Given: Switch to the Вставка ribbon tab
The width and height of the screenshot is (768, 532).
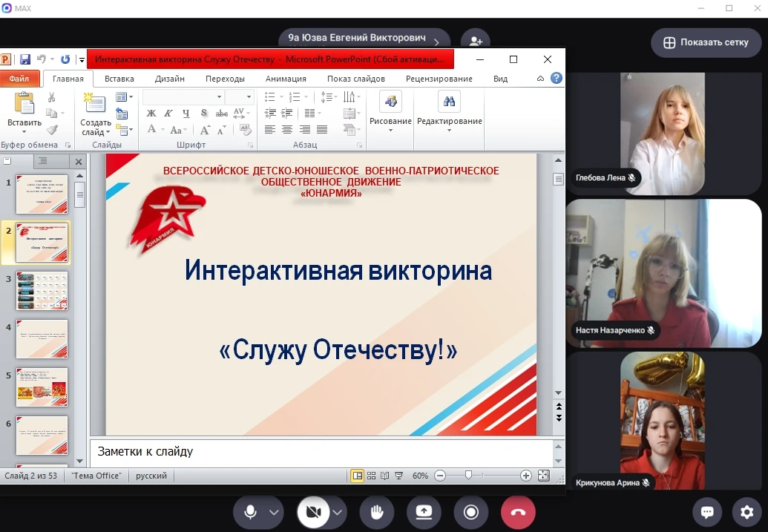Looking at the screenshot, I should point(119,79).
